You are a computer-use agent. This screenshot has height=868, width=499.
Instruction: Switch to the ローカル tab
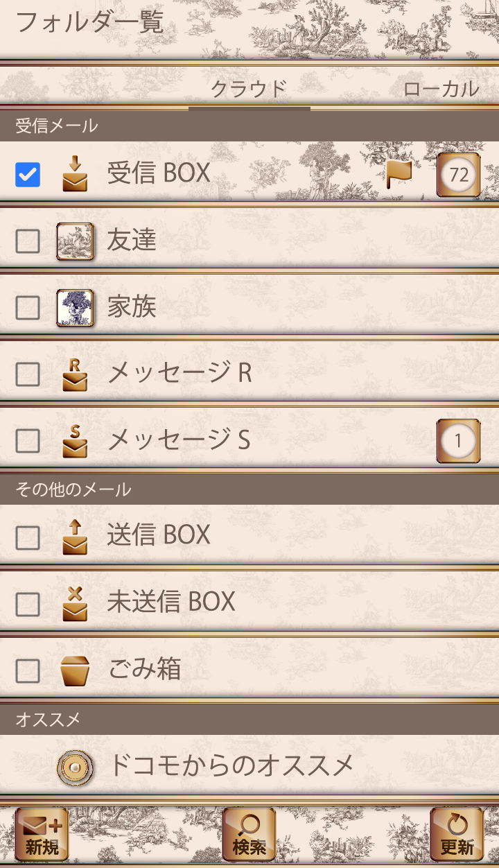441,89
